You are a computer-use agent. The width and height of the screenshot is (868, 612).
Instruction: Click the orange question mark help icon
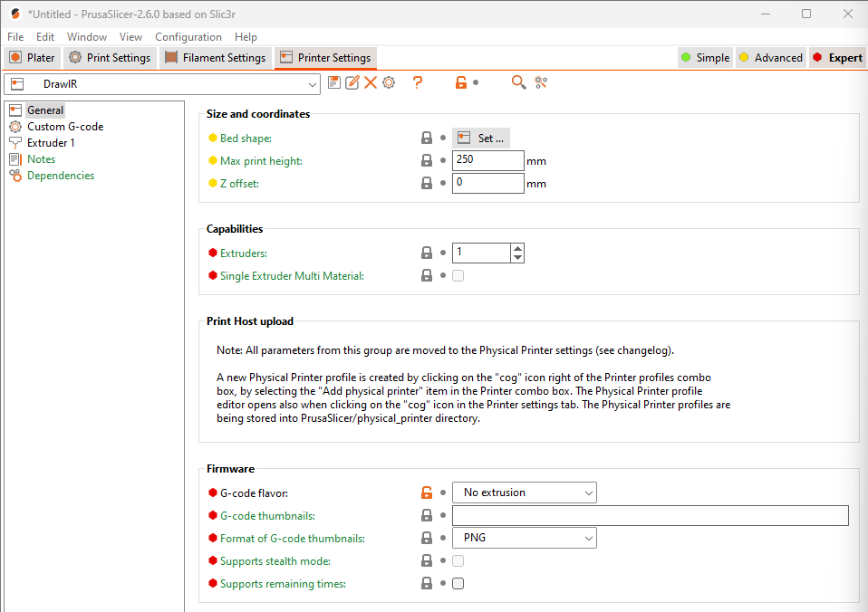[418, 82]
